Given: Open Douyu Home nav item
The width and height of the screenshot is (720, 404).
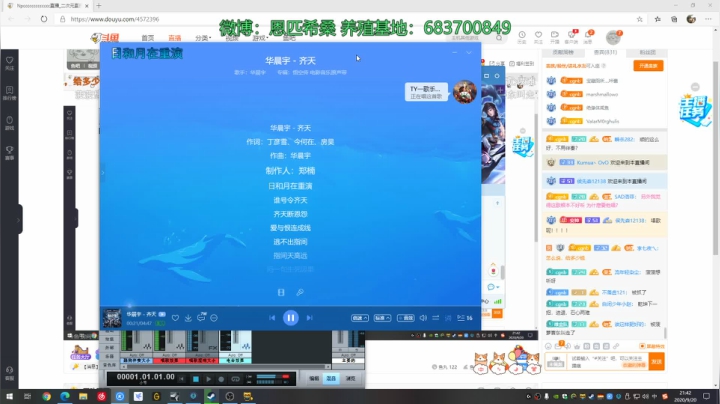Looking at the screenshot, I should tap(147, 38).
